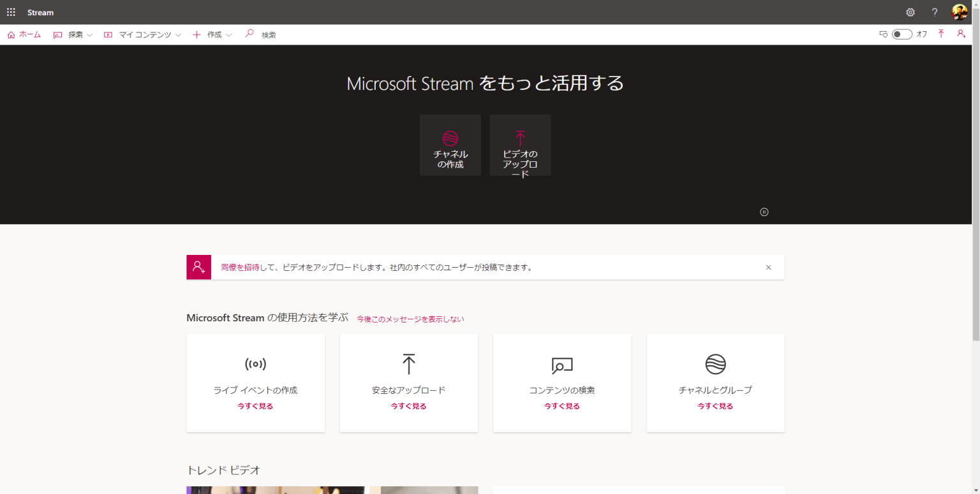Click the live event icon on ライブイベントの作成 card
Screen dimensions: 980x494
coord(255,363)
